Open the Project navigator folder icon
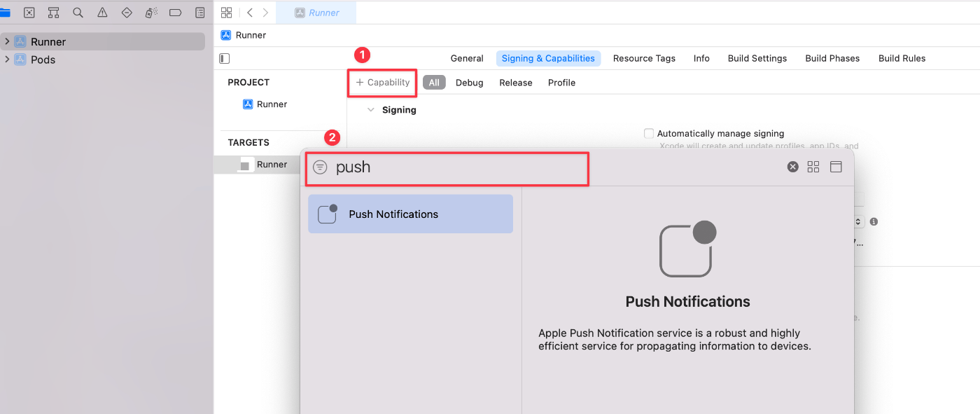The width and height of the screenshot is (980, 414). click(x=4, y=13)
